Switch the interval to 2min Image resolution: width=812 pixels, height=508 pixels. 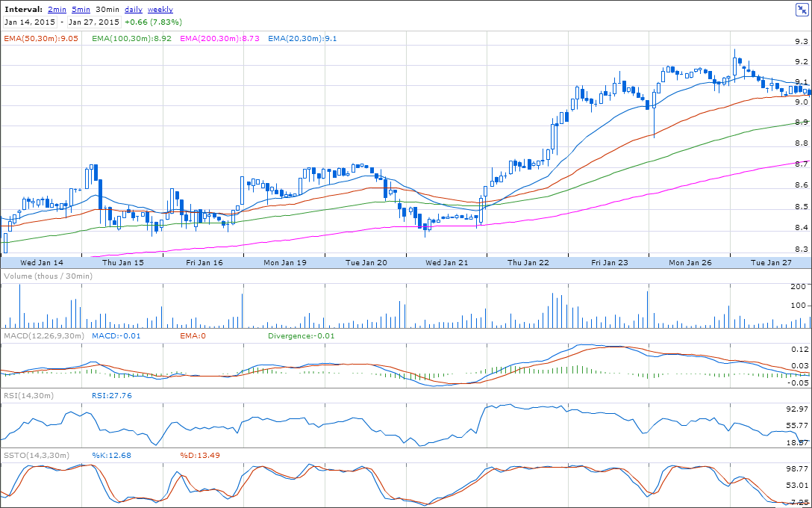point(56,10)
